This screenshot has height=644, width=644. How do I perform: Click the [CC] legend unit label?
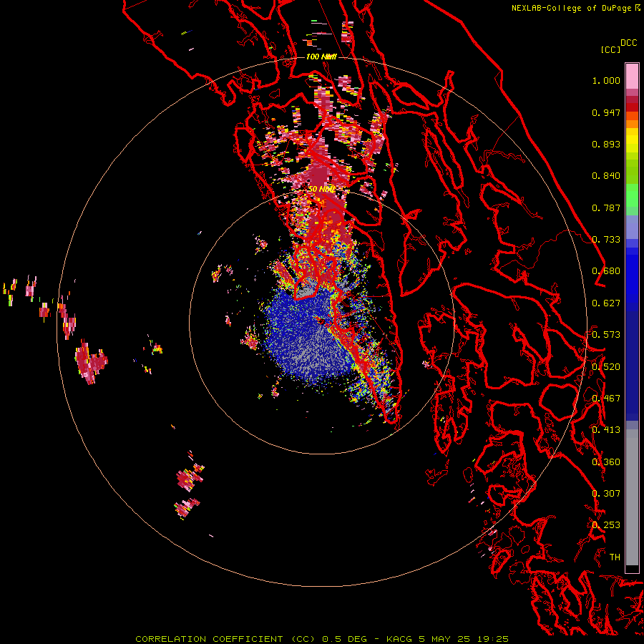click(x=611, y=49)
